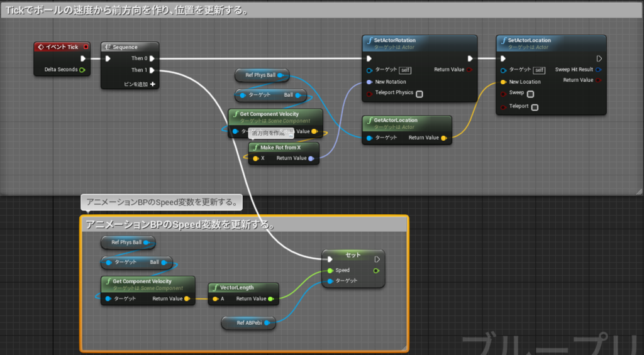Image resolution: width=644 pixels, height=355 pixels.
Task: Click the ターゲット pin on セット node
Action: [330, 281]
